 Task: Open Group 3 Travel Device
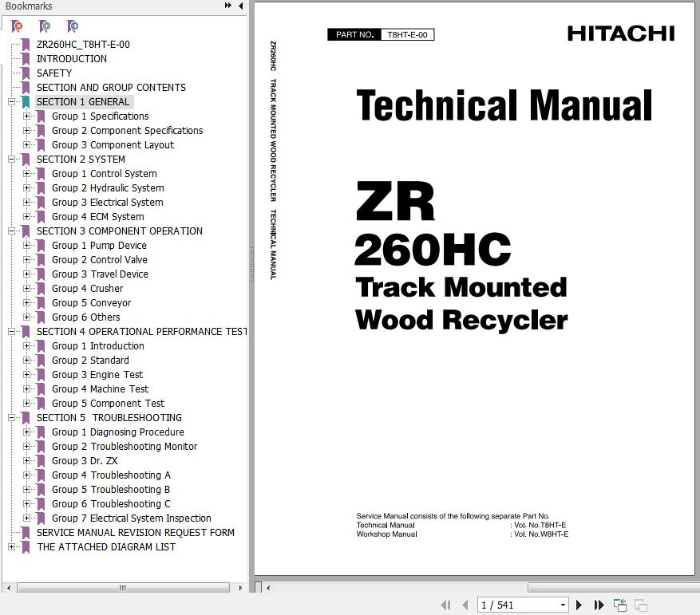tap(100, 274)
